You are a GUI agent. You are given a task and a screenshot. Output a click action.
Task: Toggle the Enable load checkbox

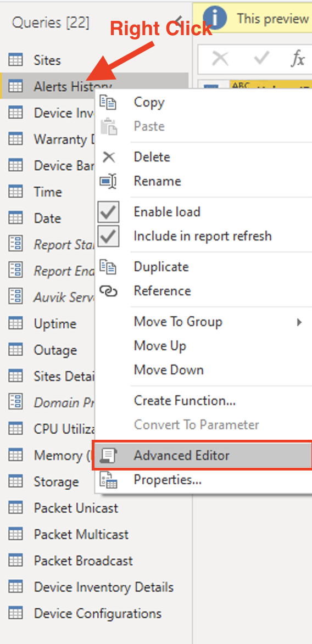click(109, 212)
